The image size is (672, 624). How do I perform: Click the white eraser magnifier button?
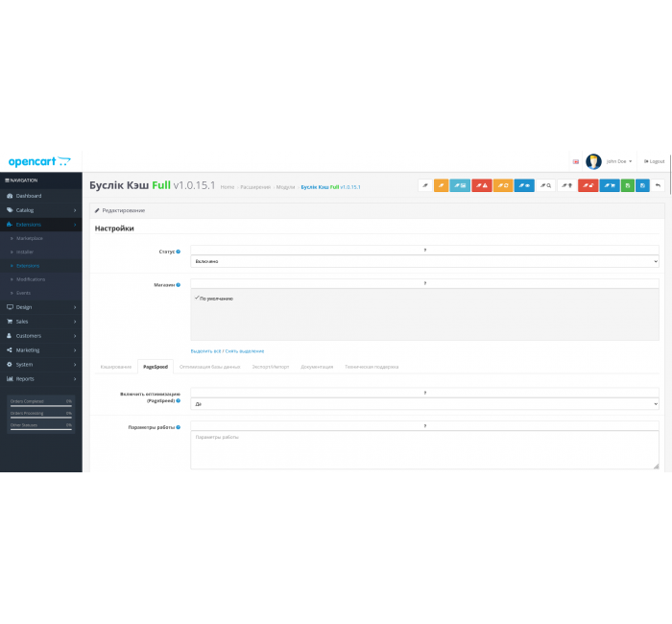coord(545,185)
